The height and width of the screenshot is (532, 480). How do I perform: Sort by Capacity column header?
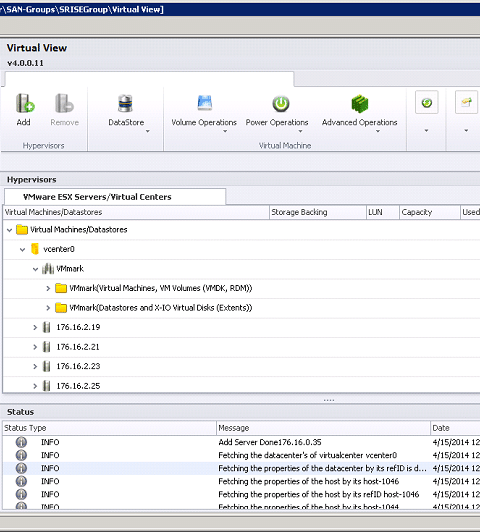tap(430, 212)
